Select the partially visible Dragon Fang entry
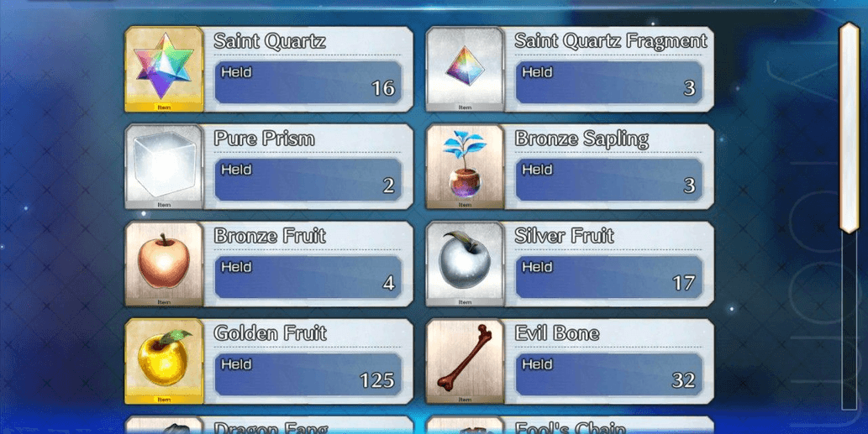This screenshot has width=868, height=434. 269,425
